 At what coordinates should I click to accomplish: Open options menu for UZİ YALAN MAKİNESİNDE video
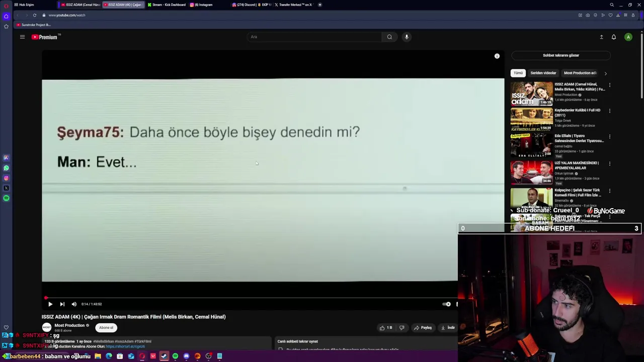(610, 163)
